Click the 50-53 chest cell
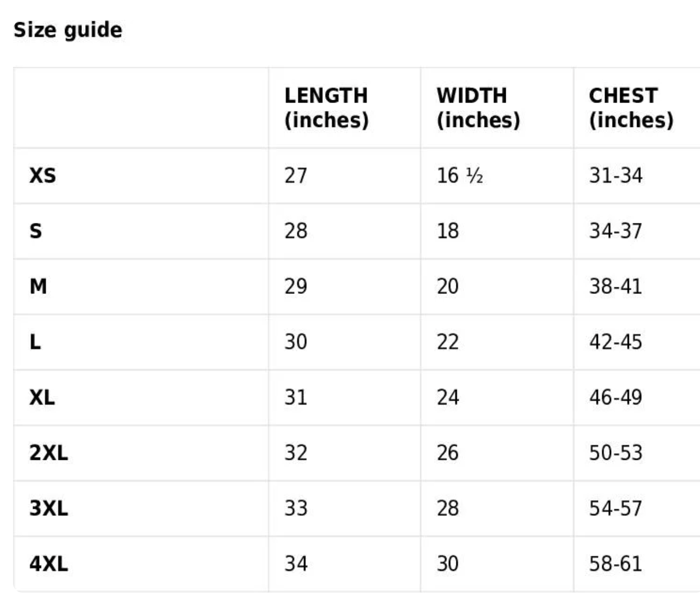The image size is (700, 603). click(615, 453)
